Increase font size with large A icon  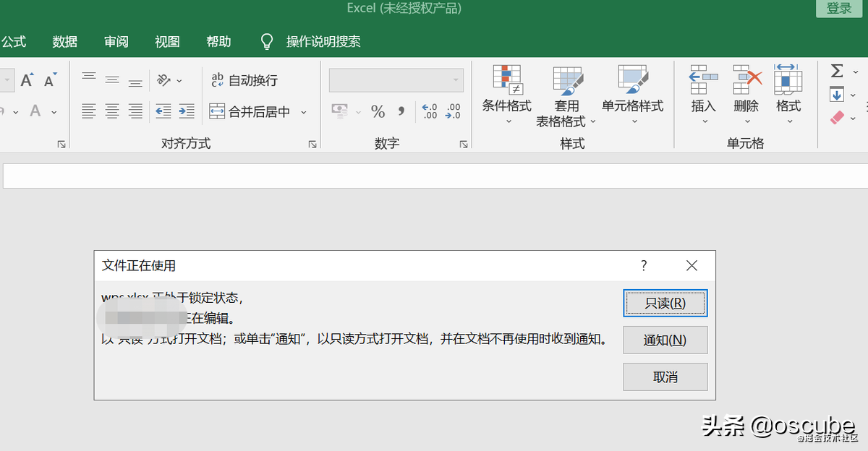27,80
